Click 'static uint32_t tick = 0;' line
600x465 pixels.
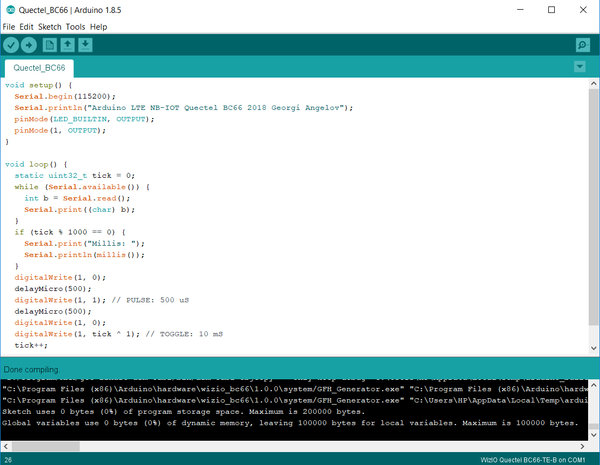pyautogui.click(x=75, y=176)
